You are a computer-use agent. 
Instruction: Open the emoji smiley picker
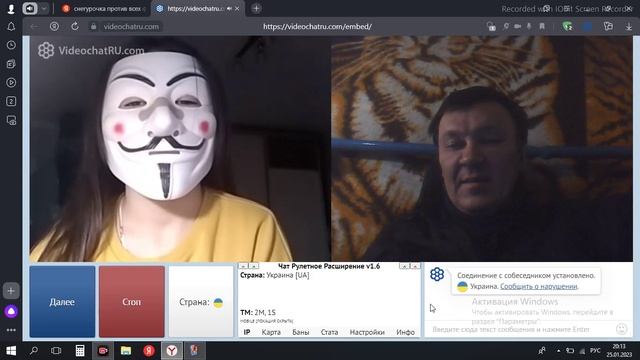[x=621, y=329]
